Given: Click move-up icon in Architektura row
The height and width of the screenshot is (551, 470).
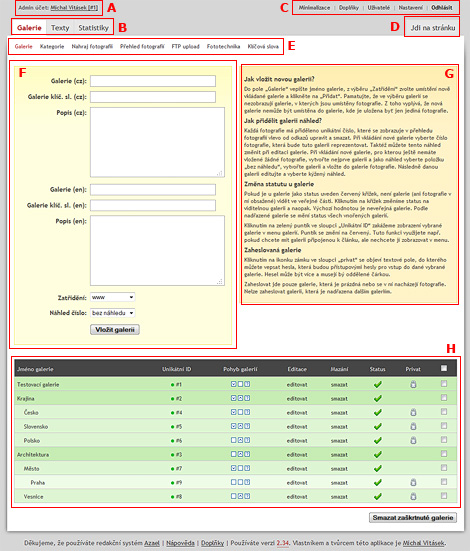Looking at the screenshot, I should coord(240,454).
